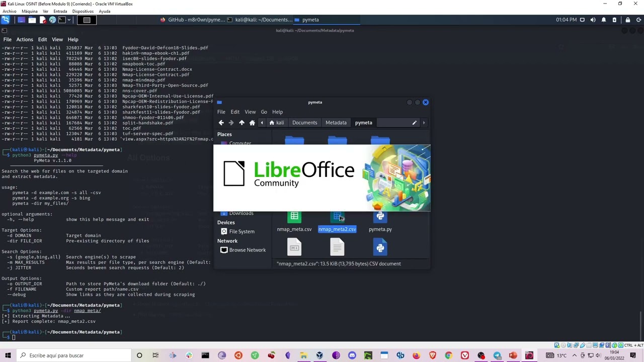Open Edit menu in pymeta file manager
Viewport: 644px width, 362px height.
click(235, 112)
